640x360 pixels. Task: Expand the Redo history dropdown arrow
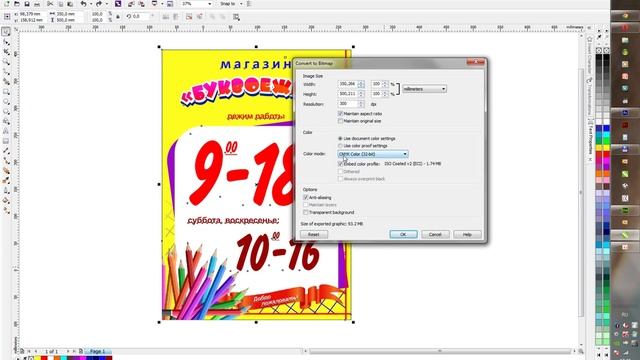106,4
